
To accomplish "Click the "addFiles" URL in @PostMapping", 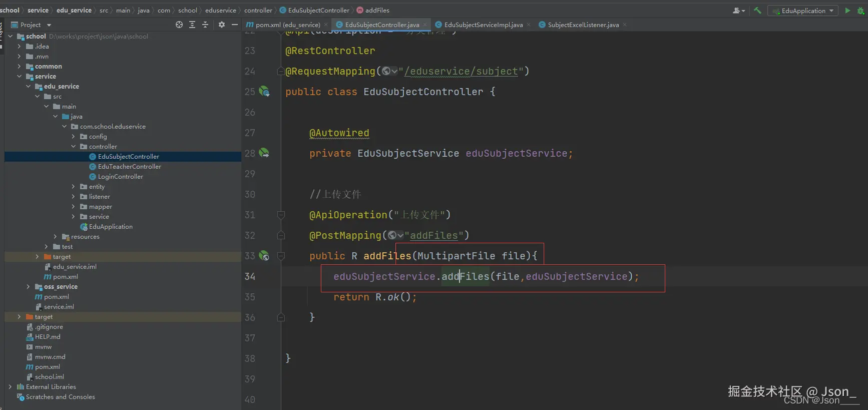I will tap(434, 235).
